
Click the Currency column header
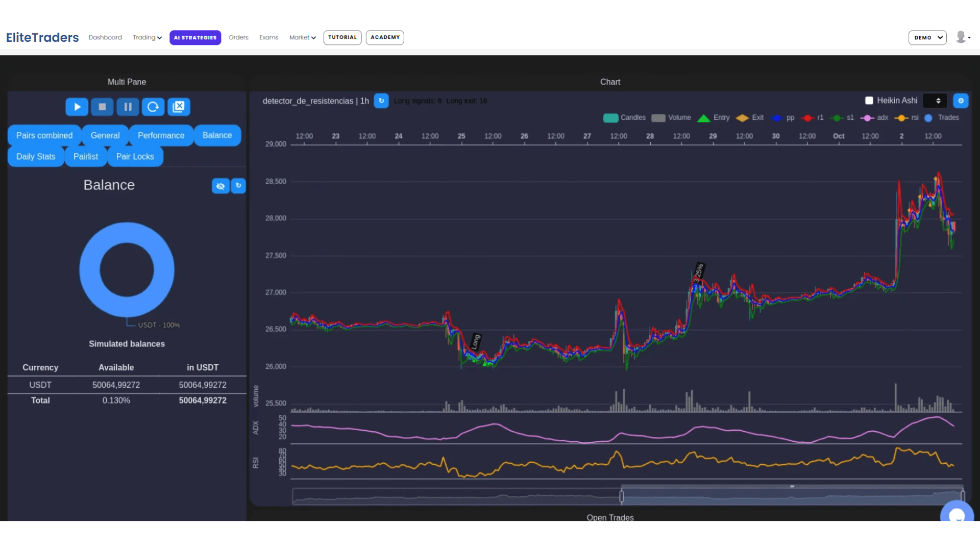[x=40, y=367]
